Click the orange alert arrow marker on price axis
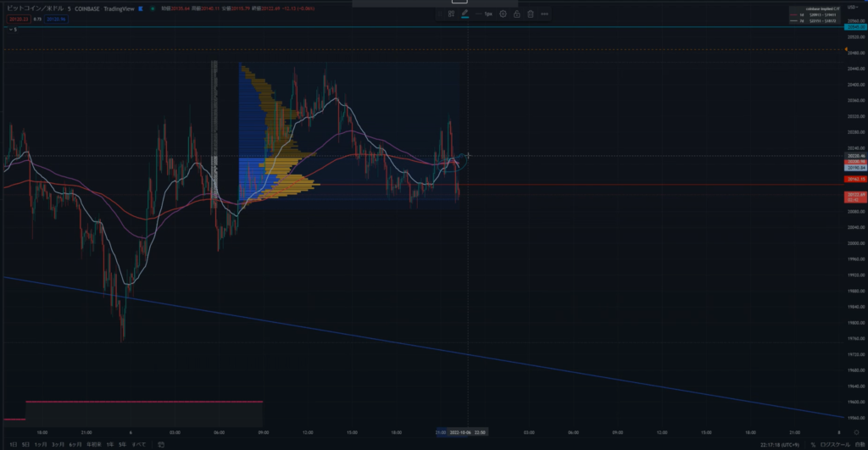The height and width of the screenshot is (450, 868). tap(846, 50)
